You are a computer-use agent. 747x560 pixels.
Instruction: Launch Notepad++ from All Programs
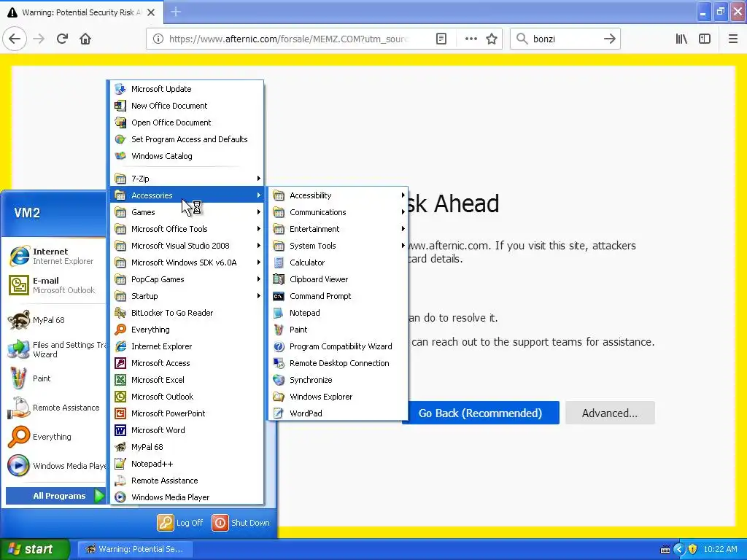coord(187,464)
